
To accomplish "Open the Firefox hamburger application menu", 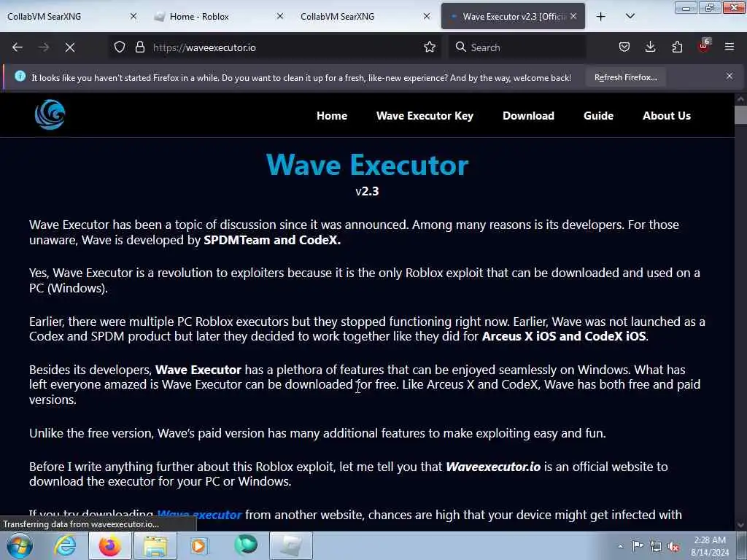I will point(729,47).
